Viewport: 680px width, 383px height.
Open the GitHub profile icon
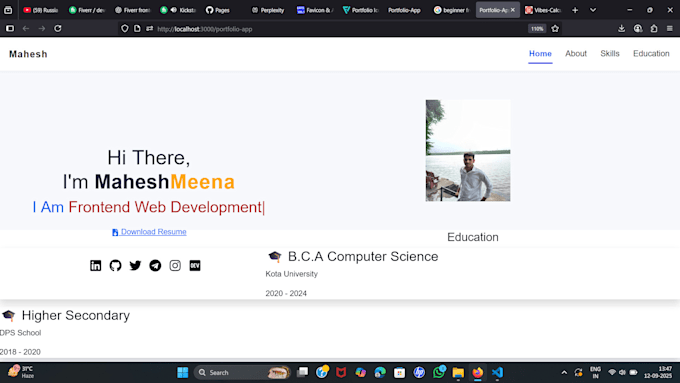115,265
